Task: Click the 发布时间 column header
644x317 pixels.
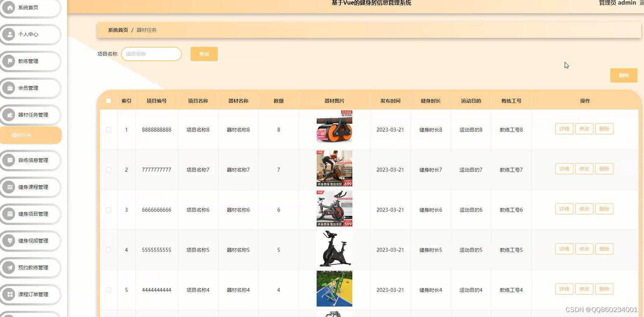Action: point(390,101)
